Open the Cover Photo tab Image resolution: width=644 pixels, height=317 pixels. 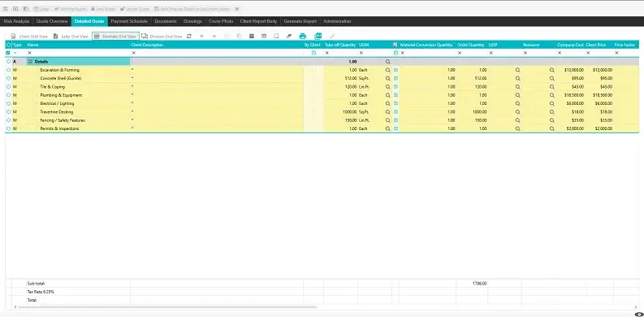[x=221, y=21]
